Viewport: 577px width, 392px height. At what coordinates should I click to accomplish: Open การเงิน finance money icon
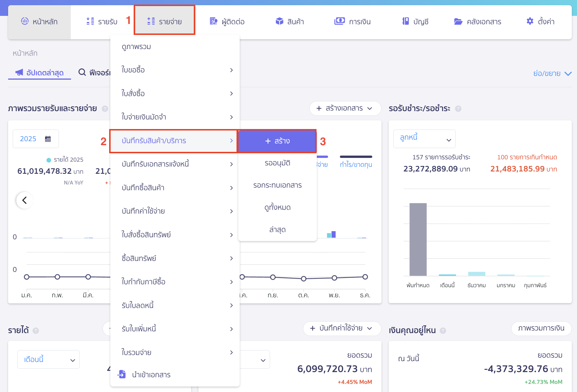339,21
